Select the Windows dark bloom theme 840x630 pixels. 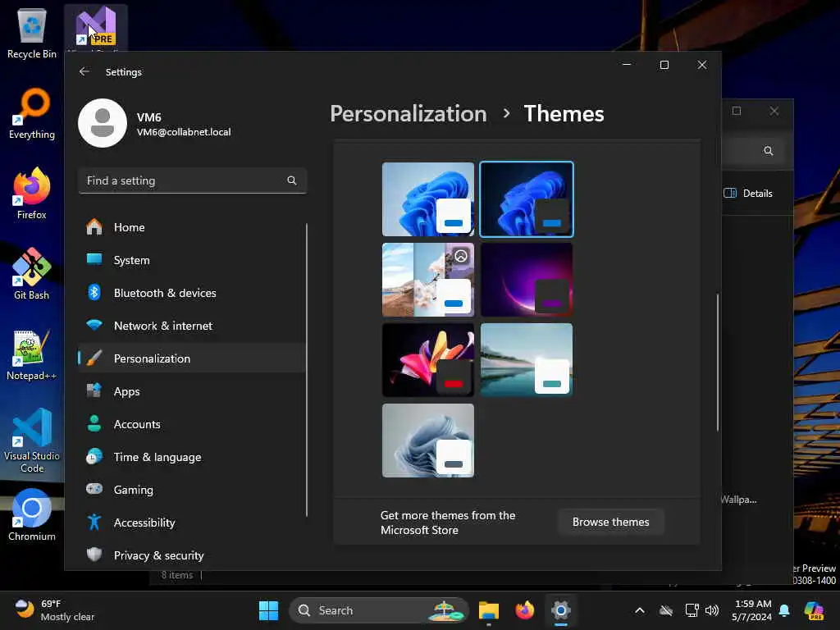pos(527,199)
